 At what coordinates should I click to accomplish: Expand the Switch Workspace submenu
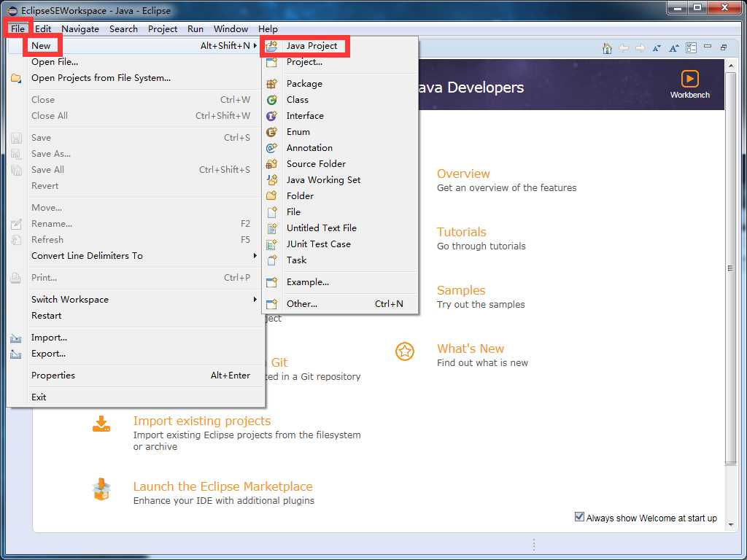(x=255, y=300)
